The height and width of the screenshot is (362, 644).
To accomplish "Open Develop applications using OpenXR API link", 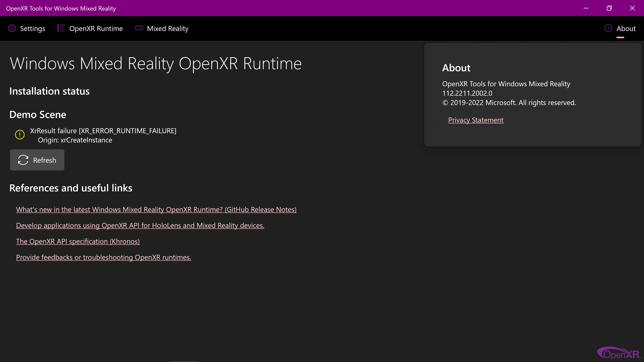I will click(140, 226).
